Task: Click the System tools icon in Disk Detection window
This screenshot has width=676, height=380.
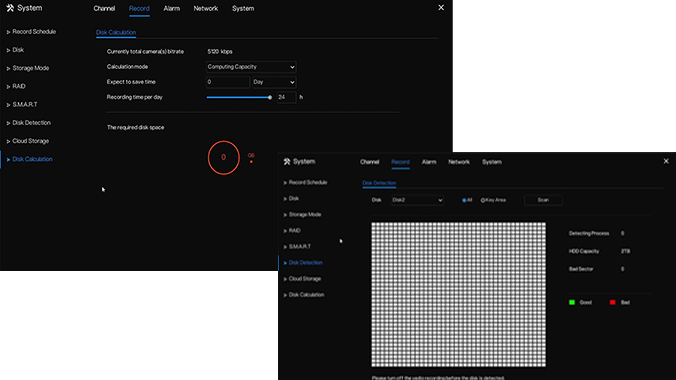Action: click(x=287, y=161)
